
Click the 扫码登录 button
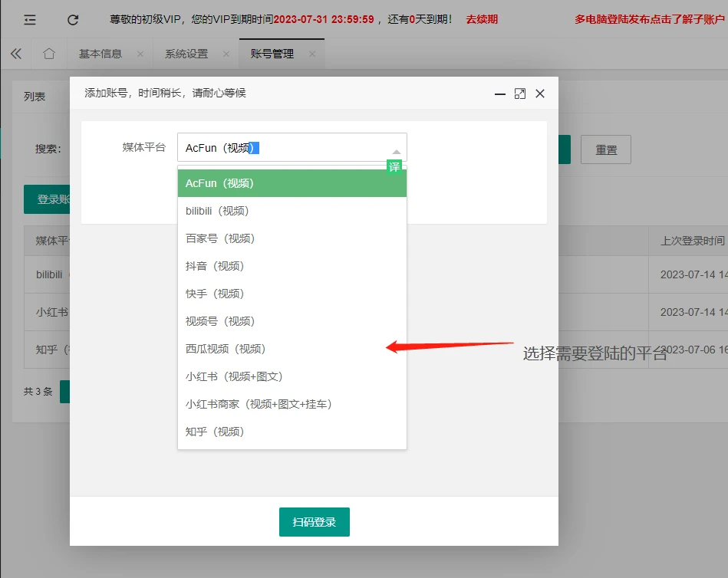pyautogui.click(x=315, y=522)
